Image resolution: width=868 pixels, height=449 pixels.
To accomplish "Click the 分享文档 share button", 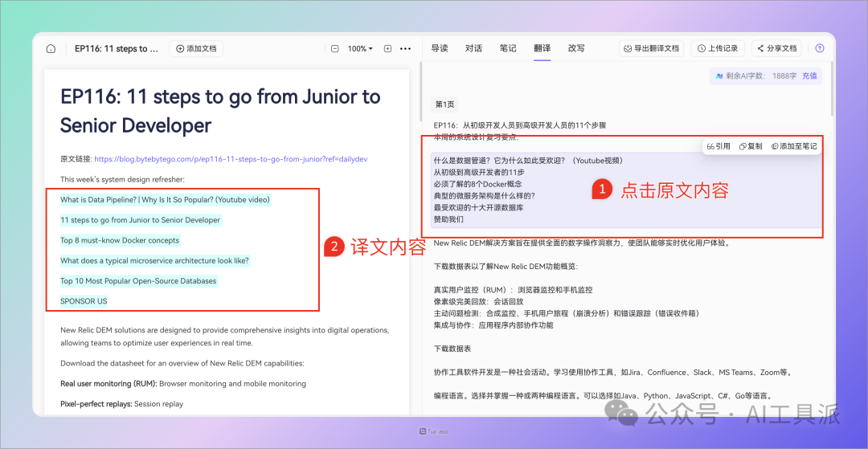I will tap(776, 49).
